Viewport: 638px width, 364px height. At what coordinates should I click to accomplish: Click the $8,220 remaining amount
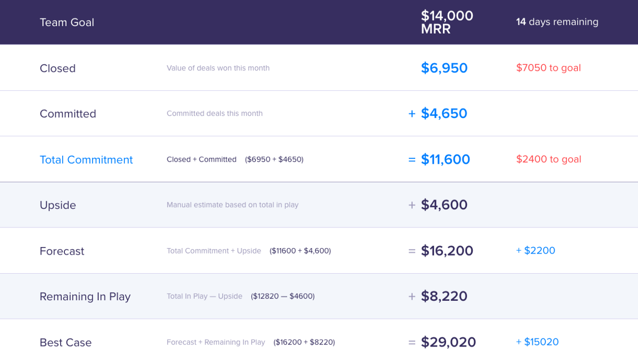pos(444,297)
